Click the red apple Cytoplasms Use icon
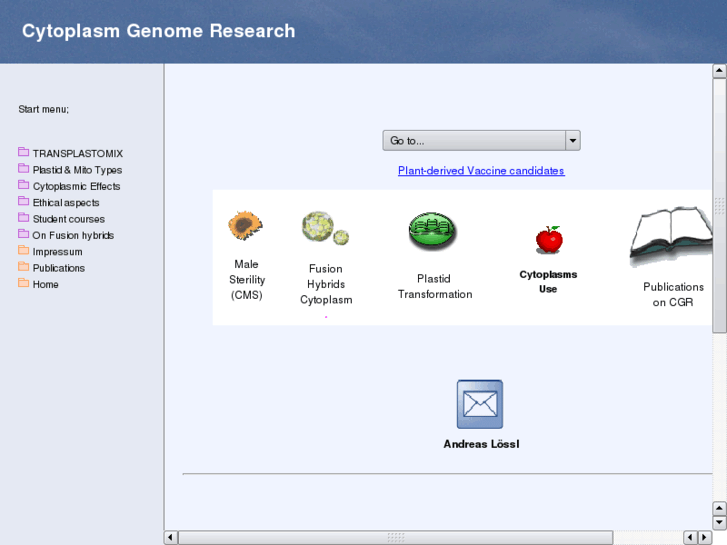727x545 pixels. (x=548, y=240)
